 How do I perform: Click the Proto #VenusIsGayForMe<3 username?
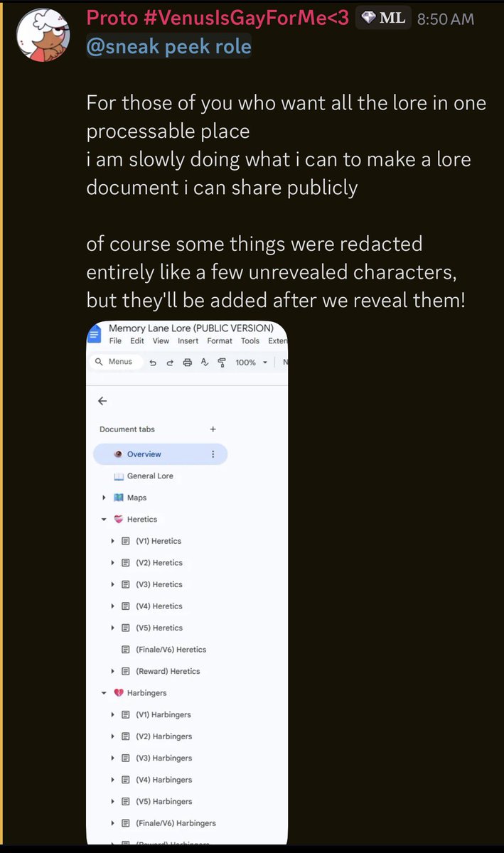[218, 18]
